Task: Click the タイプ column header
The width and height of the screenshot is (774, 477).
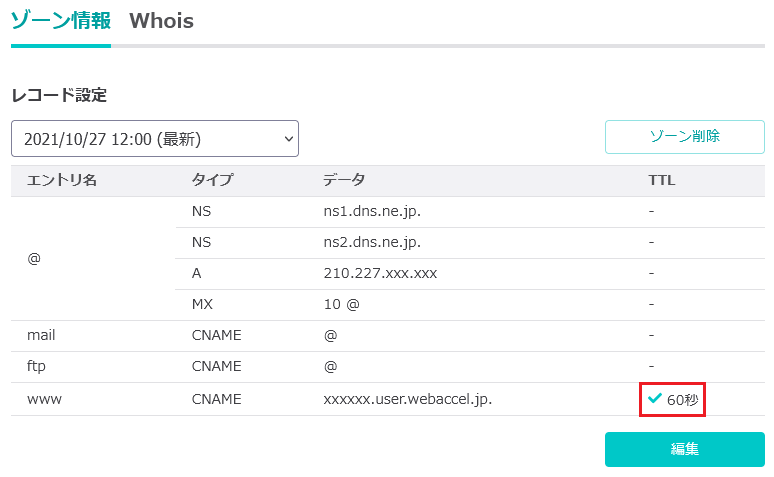Action: (x=212, y=180)
